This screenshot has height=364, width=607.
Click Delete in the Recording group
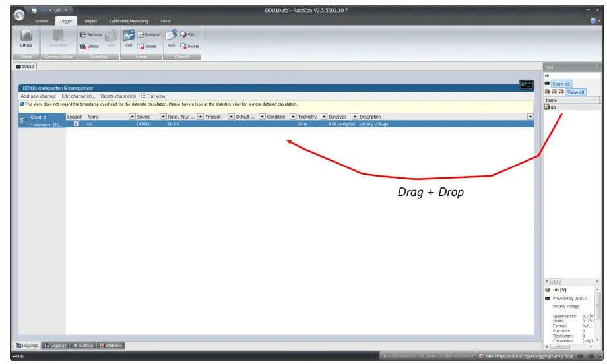click(90, 46)
